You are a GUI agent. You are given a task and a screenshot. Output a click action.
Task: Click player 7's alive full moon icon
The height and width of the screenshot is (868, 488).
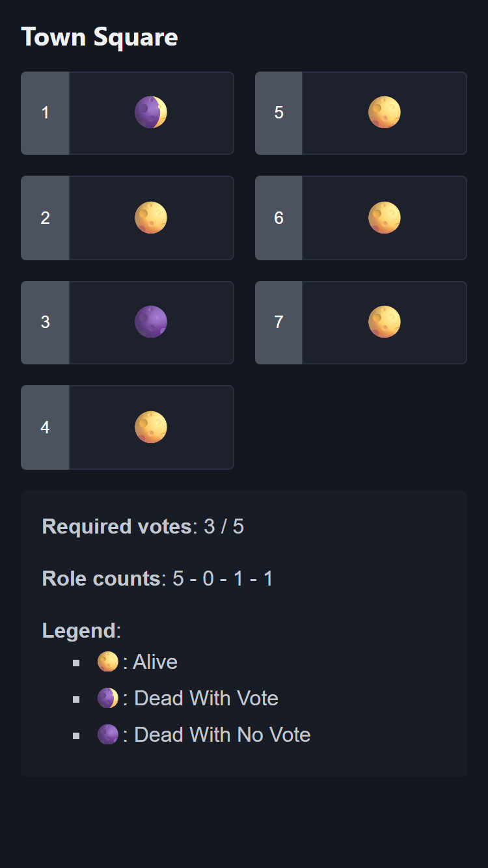click(x=385, y=321)
